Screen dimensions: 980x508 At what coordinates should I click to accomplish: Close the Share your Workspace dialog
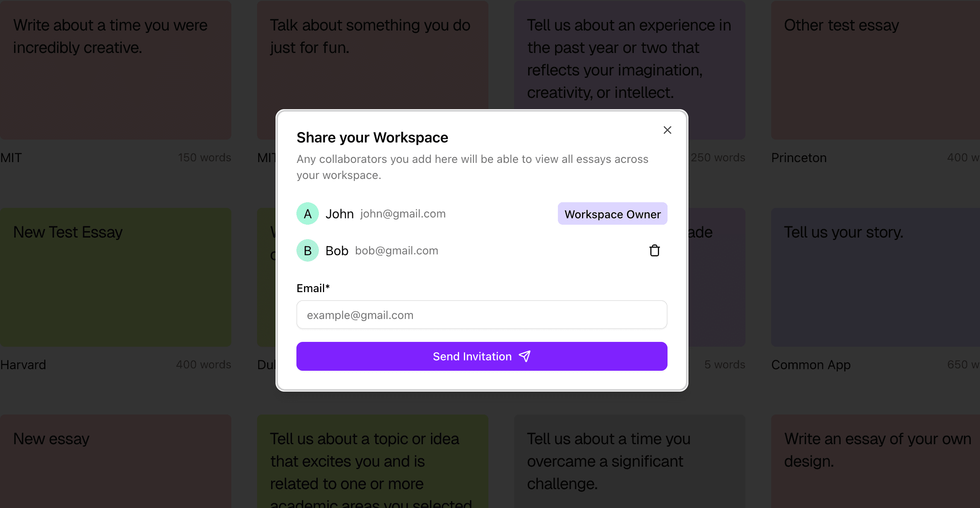click(x=667, y=130)
